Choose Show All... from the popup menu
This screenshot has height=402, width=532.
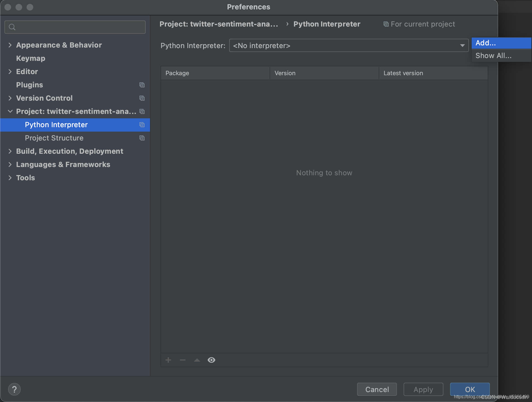[493, 56]
